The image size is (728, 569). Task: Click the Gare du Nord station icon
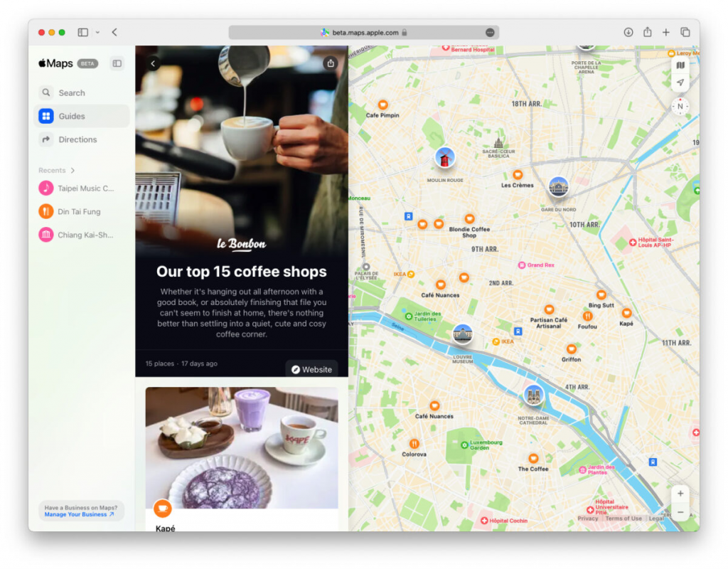click(559, 188)
